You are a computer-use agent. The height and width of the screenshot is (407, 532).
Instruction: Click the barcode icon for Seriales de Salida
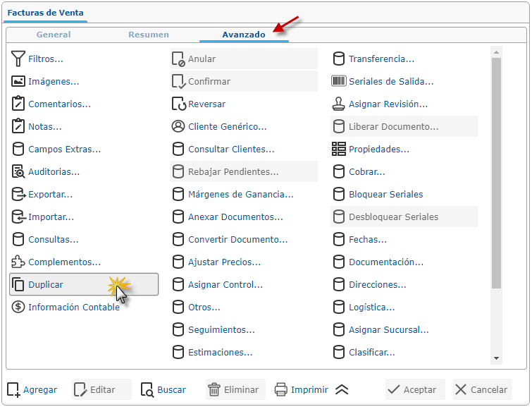pos(339,81)
